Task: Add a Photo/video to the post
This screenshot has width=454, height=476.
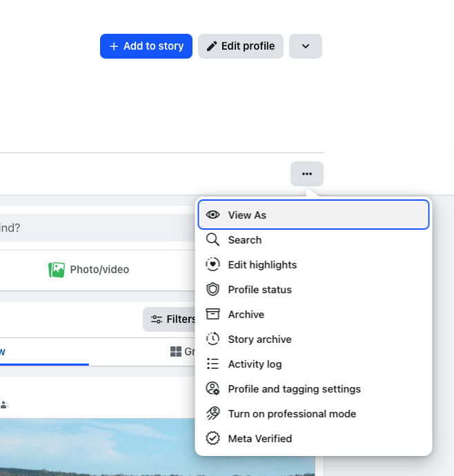Action: tap(89, 270)
